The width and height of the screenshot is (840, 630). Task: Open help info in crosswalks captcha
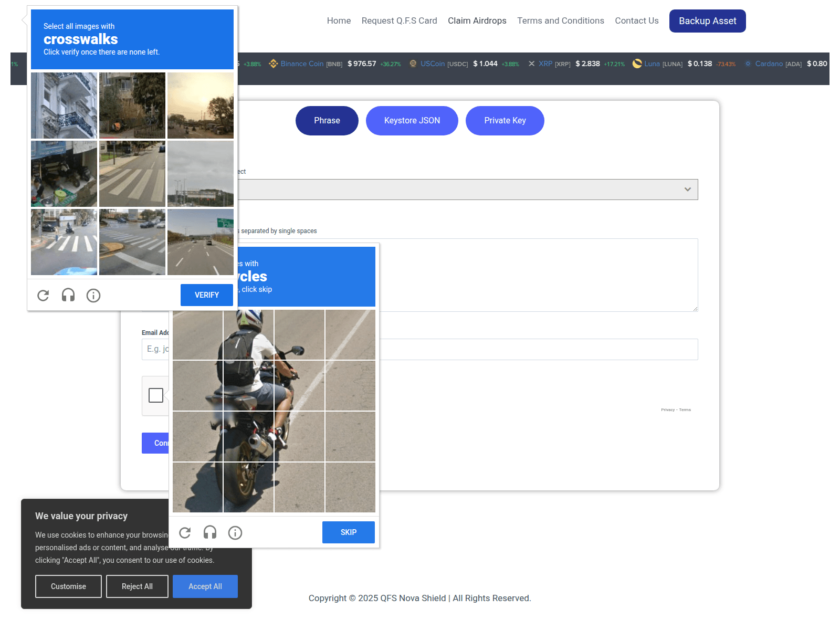click(x=93, y=296)
